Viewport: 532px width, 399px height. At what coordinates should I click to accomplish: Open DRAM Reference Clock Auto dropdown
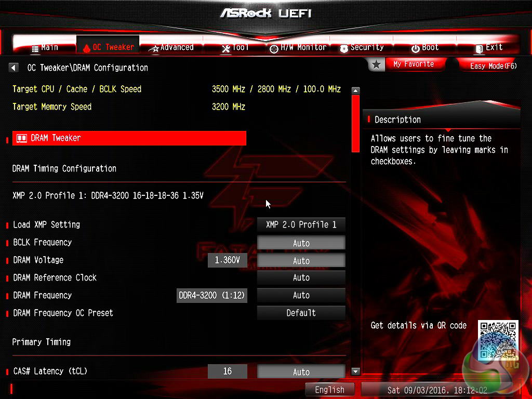(x=301, y=277)
